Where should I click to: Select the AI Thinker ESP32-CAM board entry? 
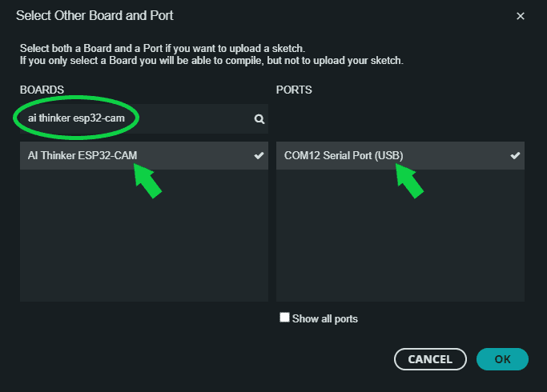point(144,155)
